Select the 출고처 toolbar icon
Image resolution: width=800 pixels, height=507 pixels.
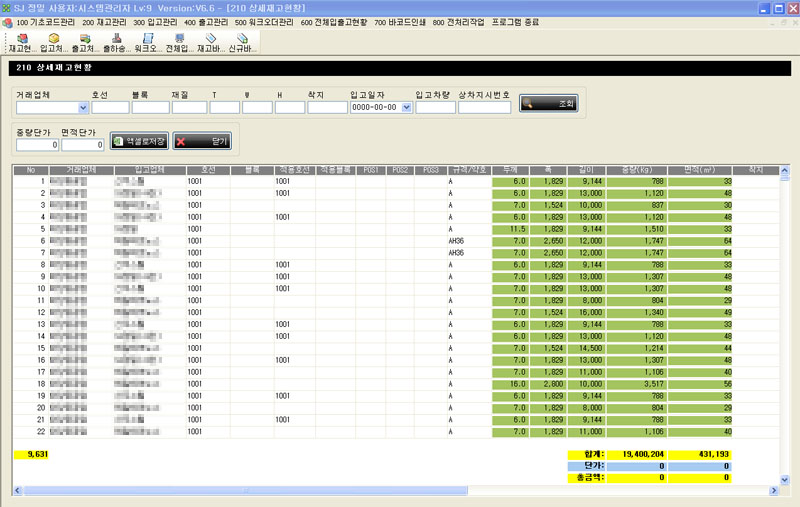coord(85,42)
